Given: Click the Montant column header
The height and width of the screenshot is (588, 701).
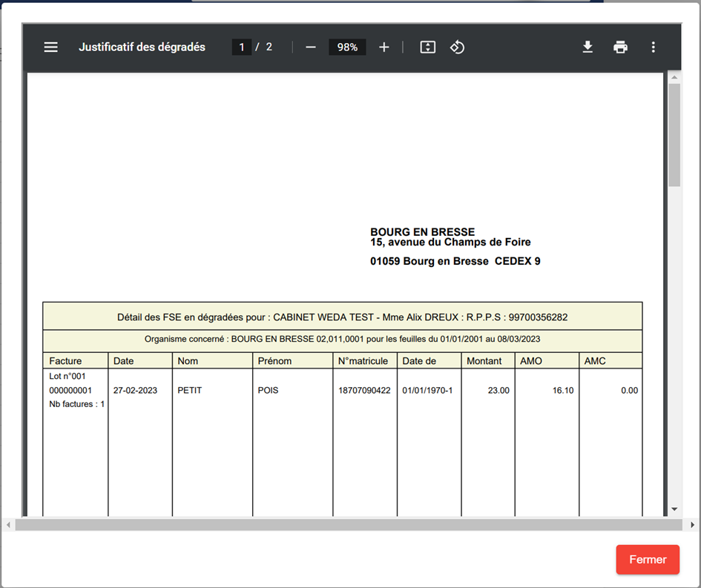Looking at the screenshot, I should tap(484, 361).
